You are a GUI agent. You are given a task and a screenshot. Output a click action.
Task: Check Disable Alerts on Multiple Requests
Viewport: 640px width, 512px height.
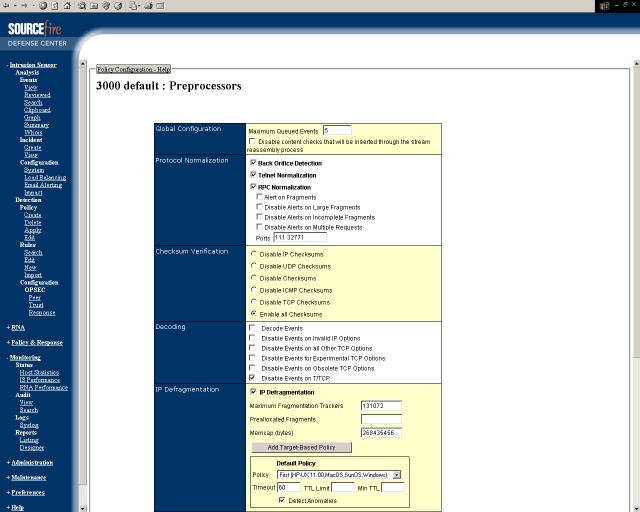[x=259, y=227]
